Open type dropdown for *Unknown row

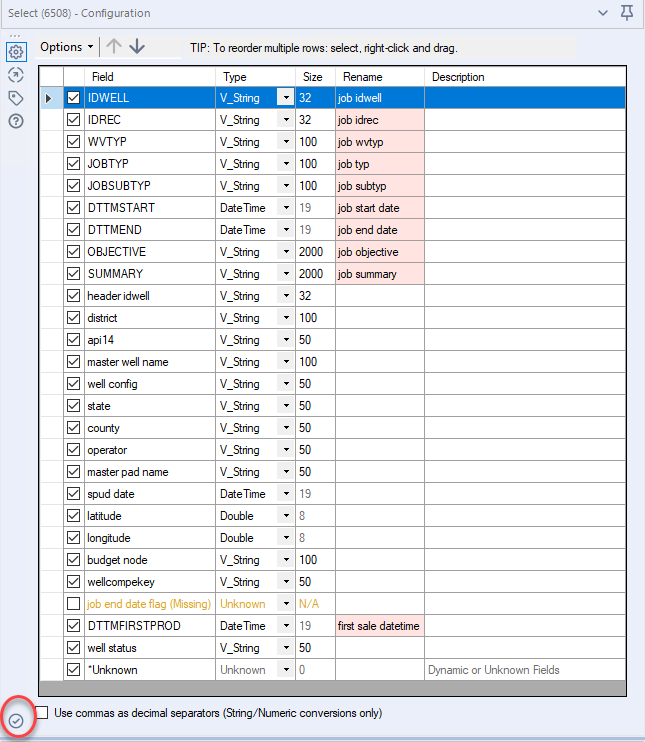pos(286,670)
